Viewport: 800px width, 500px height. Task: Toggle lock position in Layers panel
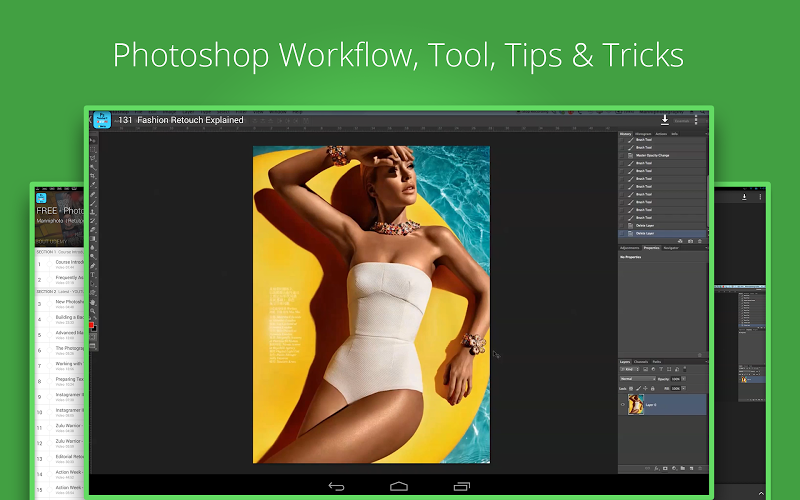[645, 388]
